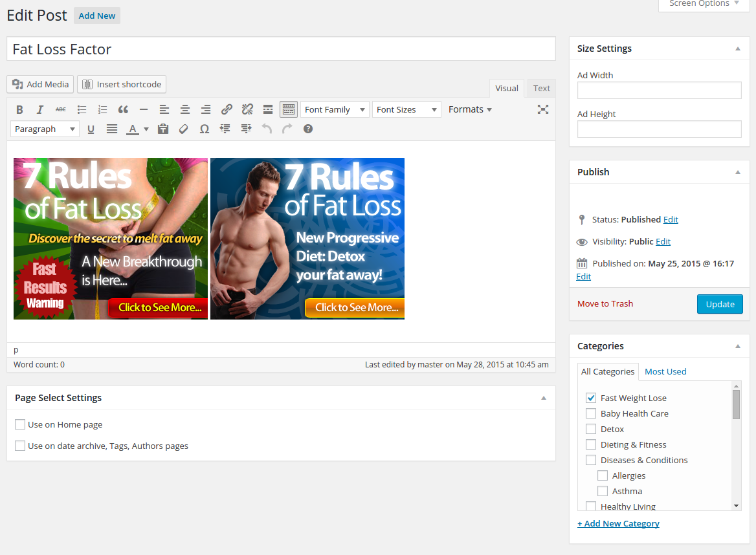
Task: Click the Add New post button
Action: click(x=97, y=16)
